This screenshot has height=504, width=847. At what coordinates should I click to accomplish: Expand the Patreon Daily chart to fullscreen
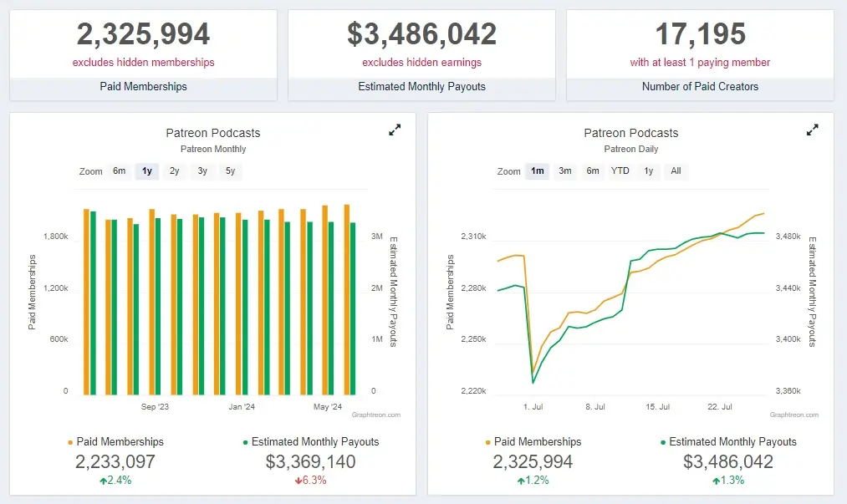[812, 130]
